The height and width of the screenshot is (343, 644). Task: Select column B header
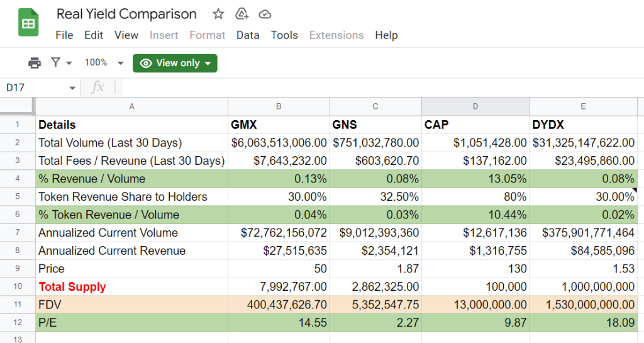pyautogui.click(x=279, y=106)
